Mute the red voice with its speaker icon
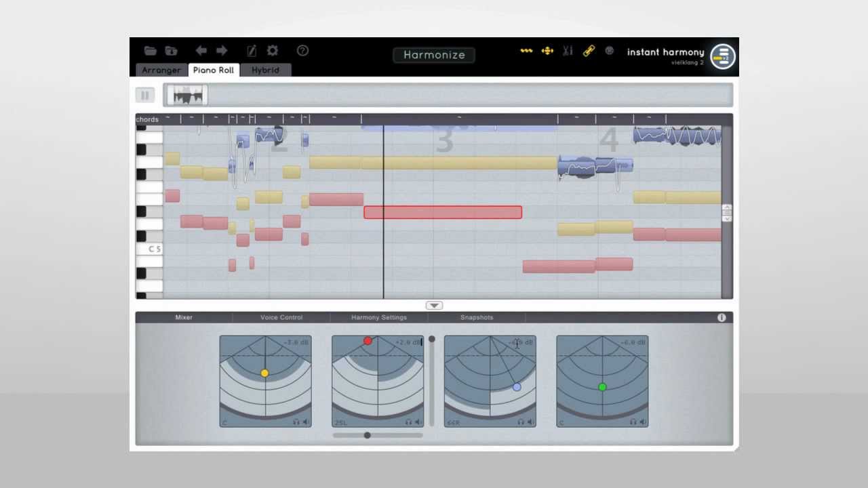This screenshot has height=488, width=868. (418, 422)
